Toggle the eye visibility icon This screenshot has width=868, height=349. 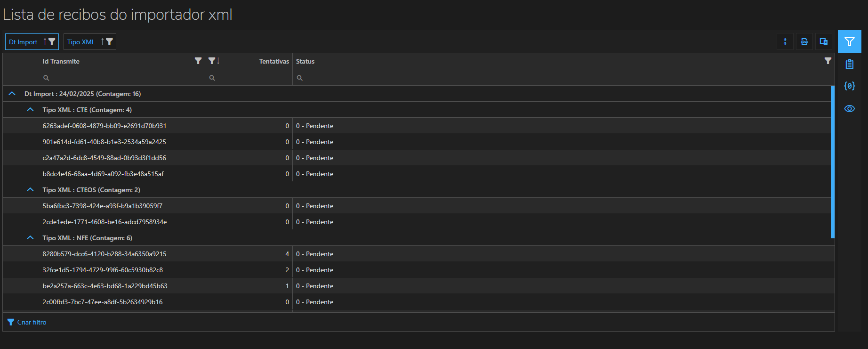click(x=849, y=109)
